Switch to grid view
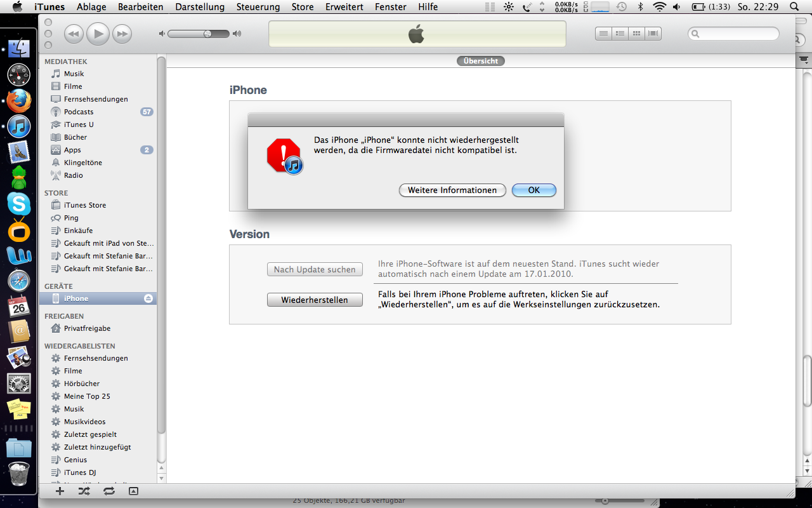Screen dimensions: 812x508 coord(637,34)
